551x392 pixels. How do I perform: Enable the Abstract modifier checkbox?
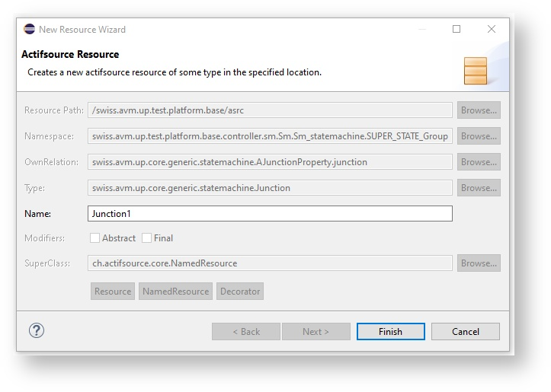pyautogui.click(x=95, y=238)
